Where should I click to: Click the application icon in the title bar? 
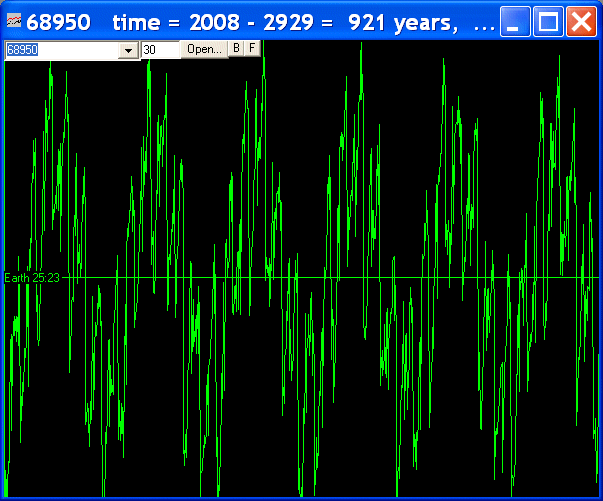14,21
